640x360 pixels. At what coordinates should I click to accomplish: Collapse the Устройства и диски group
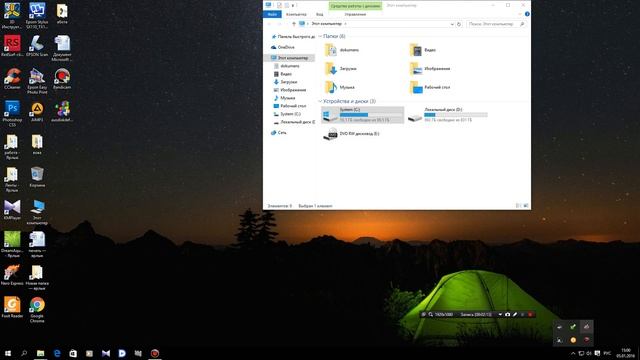pos(320,101)
